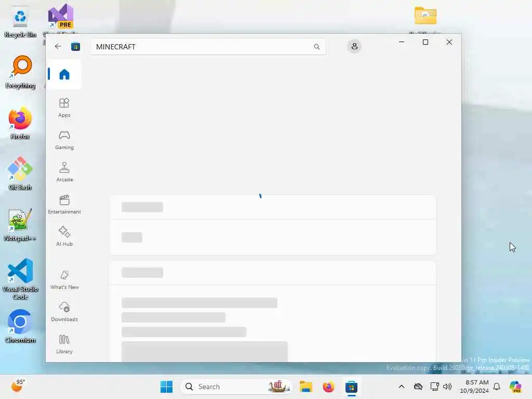
Task: Open the Gaming section
Action: (64, 140)
